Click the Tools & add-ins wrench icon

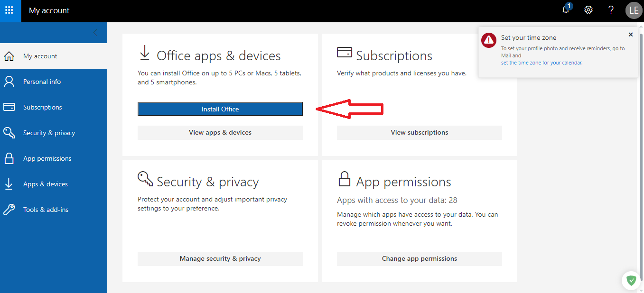pos(9,210)
